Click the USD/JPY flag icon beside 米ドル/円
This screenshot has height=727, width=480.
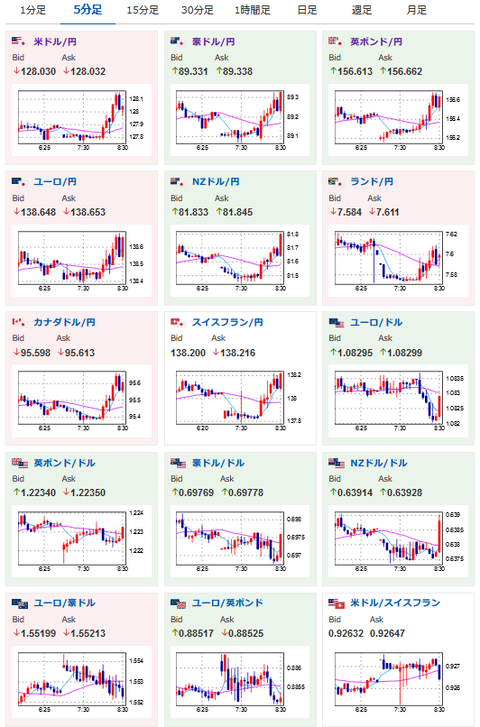(x=19, y=41)
